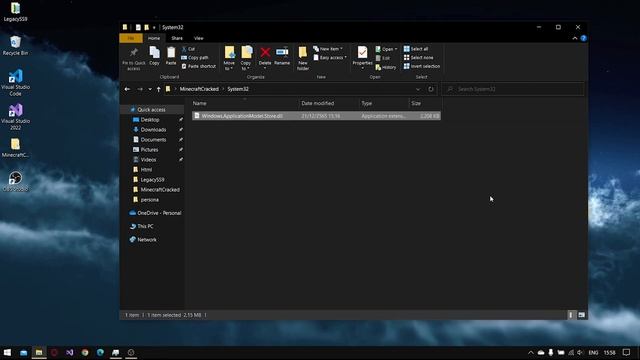This screenshot has height=360, width=640.
Task: Open the Recycle Bin desktop icon
Action: [x=16, y=46]
